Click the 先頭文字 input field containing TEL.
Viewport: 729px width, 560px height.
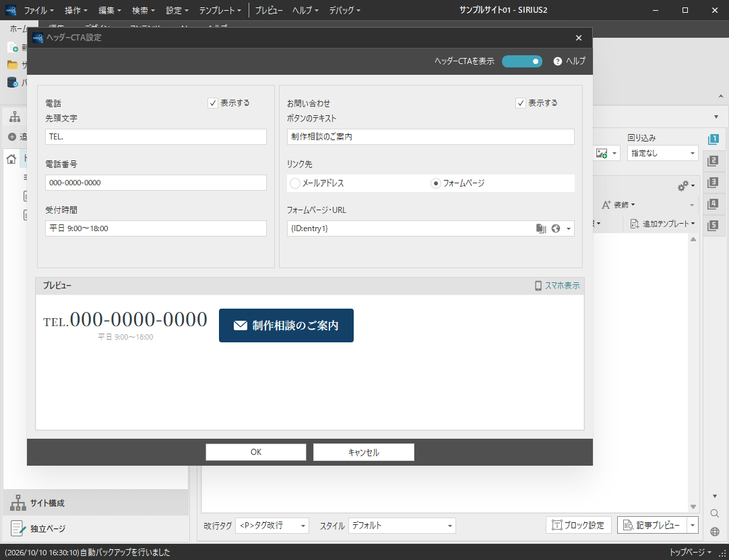coord(156,137)
